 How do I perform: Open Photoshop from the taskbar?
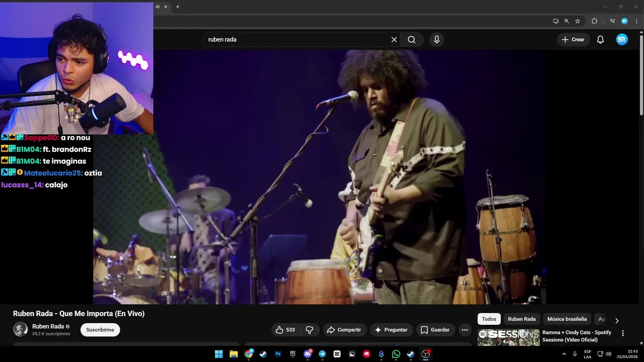[x=278, y=354]
